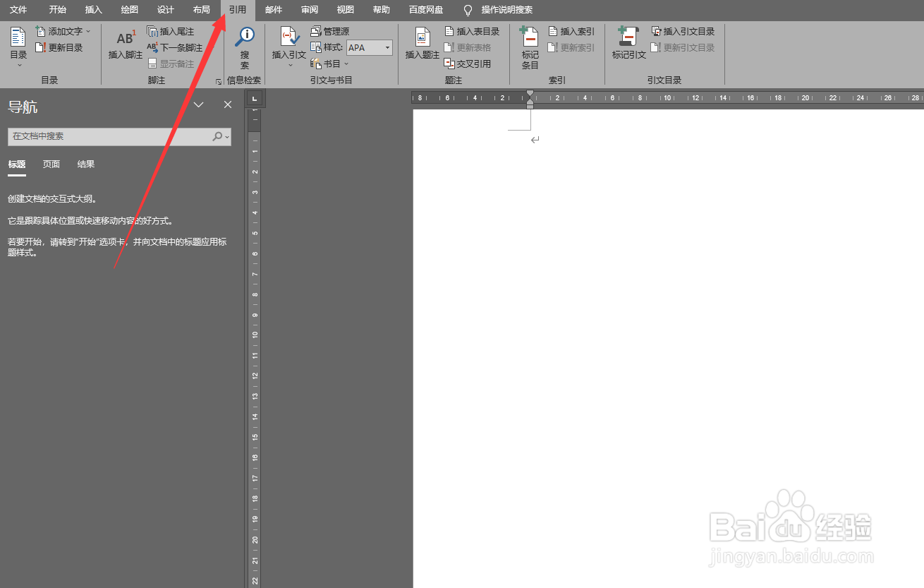Switch to the 审阅 ribbon tab

[x=310, y=10]
